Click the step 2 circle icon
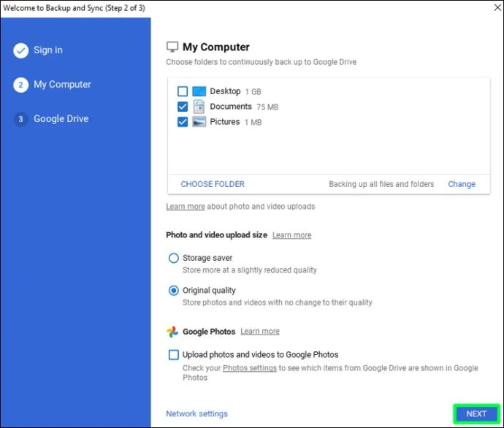 click(21, 85)
